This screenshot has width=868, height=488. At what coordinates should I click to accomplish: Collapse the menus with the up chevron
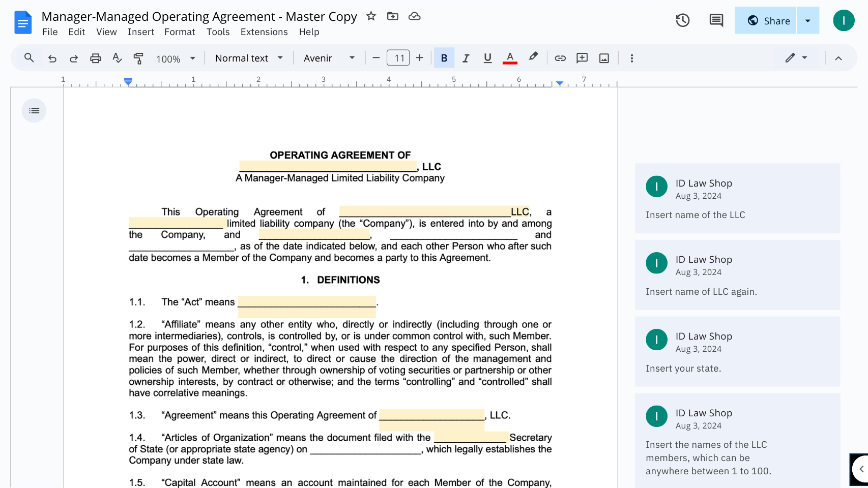click(838, 58)
